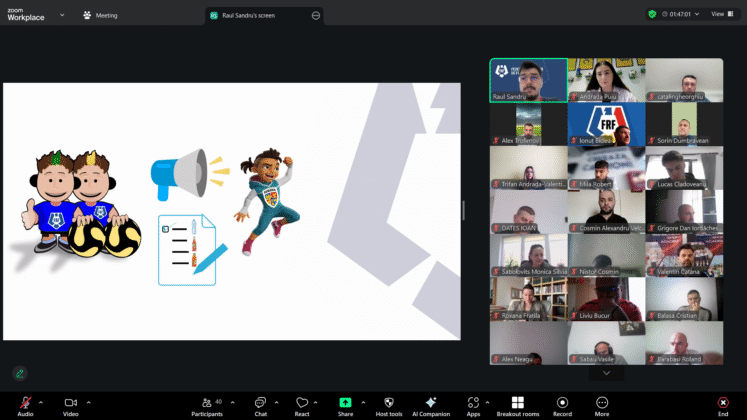
Task: Start recording with the Record button
Action: [x=562, y=402]
